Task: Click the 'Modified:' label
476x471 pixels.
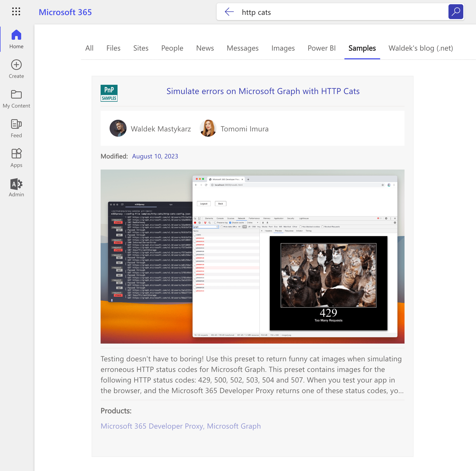Action: coord(114,156)
